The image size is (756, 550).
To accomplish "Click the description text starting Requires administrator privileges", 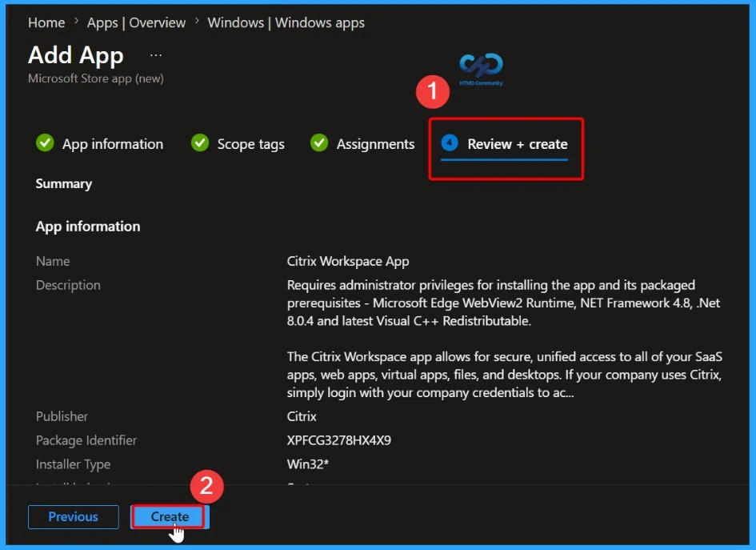I will [x=503, y=303].
